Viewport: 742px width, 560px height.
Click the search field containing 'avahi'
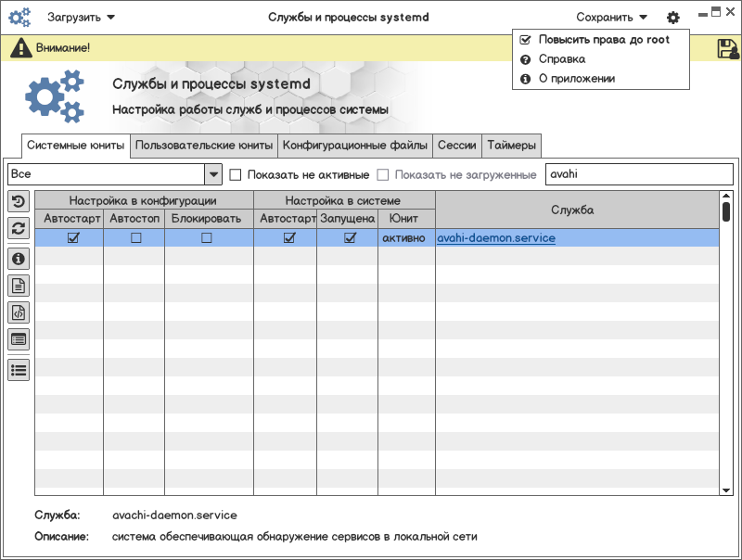pyautogui.click(x=638, y=174)
